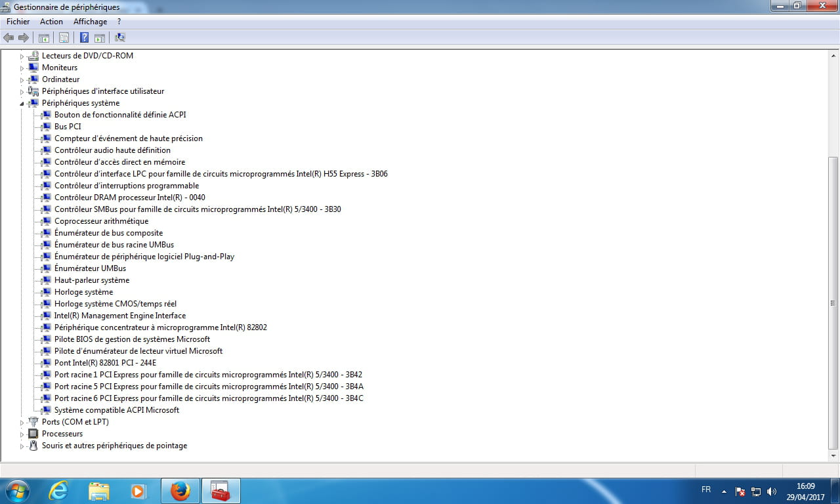840x504 pixels.
Task: Open the network tray icon
Action: tap(756, 491)
